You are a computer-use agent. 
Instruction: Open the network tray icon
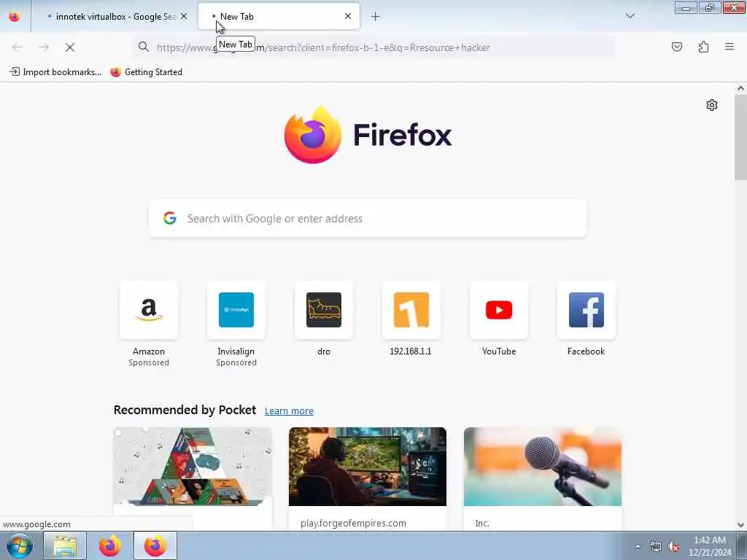click(656, 547)
